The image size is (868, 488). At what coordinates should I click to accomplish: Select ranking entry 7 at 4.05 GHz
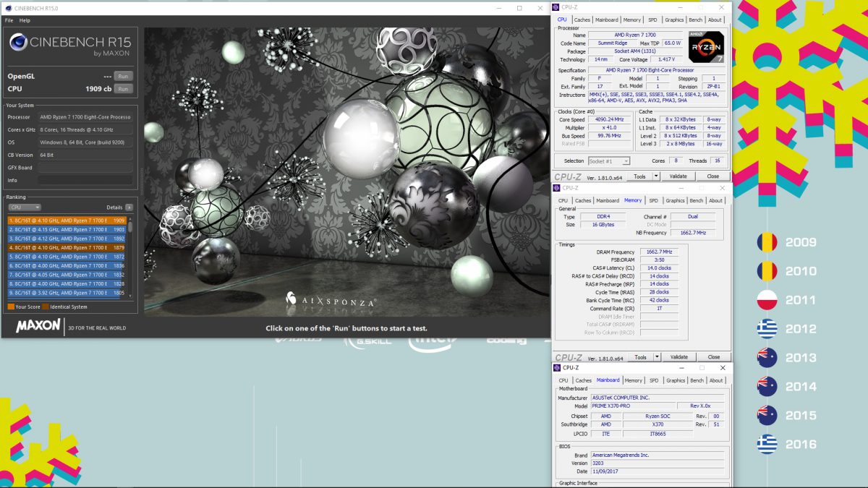(x=67, y=275)
